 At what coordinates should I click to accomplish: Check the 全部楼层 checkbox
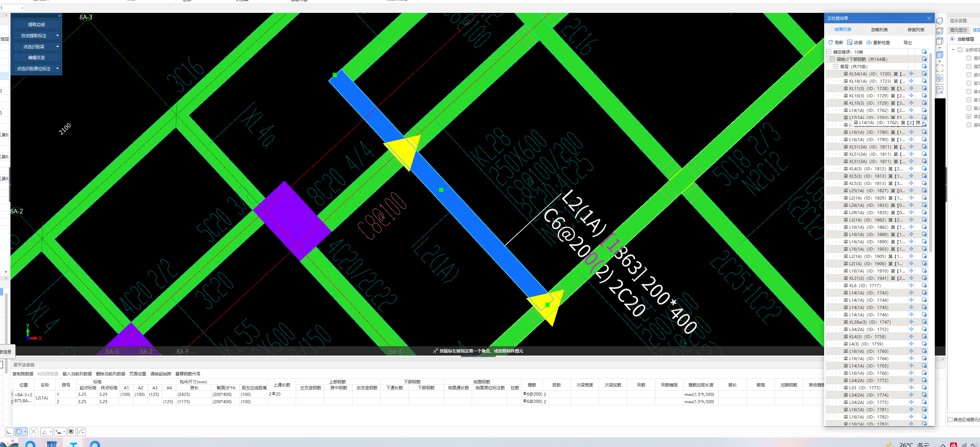click(x=960, y=50)
